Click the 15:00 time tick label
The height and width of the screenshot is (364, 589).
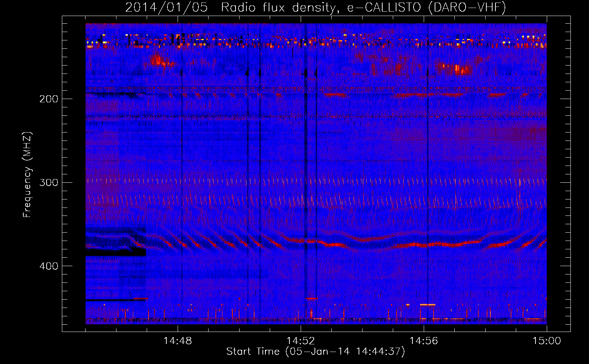547,341
